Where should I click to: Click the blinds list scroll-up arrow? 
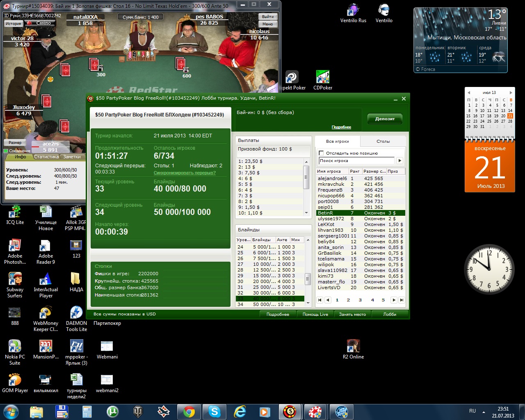(308, 240)
